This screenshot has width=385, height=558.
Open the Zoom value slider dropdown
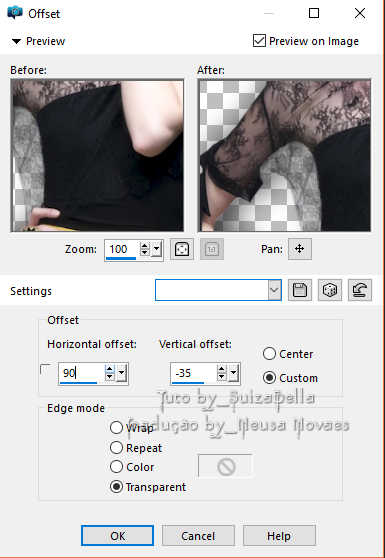[157, 249]
